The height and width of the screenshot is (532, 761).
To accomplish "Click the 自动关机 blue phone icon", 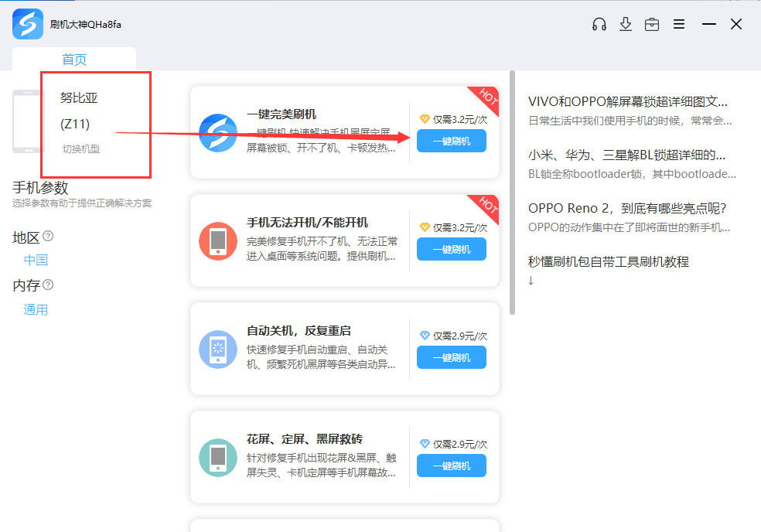I will coord(218,350).
